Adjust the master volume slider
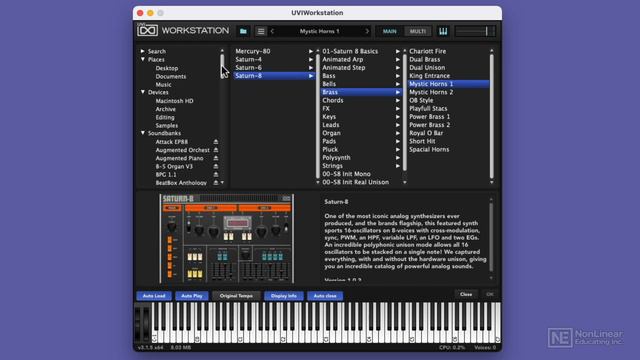This screenshot has height=360, width=640. [x=475, y=31]
